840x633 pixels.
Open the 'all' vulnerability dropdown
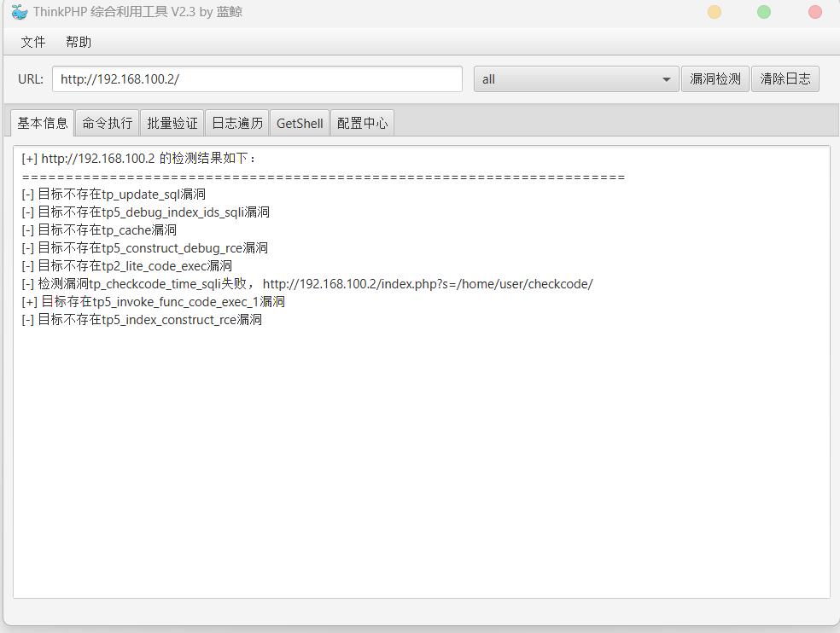coord(576,79)
